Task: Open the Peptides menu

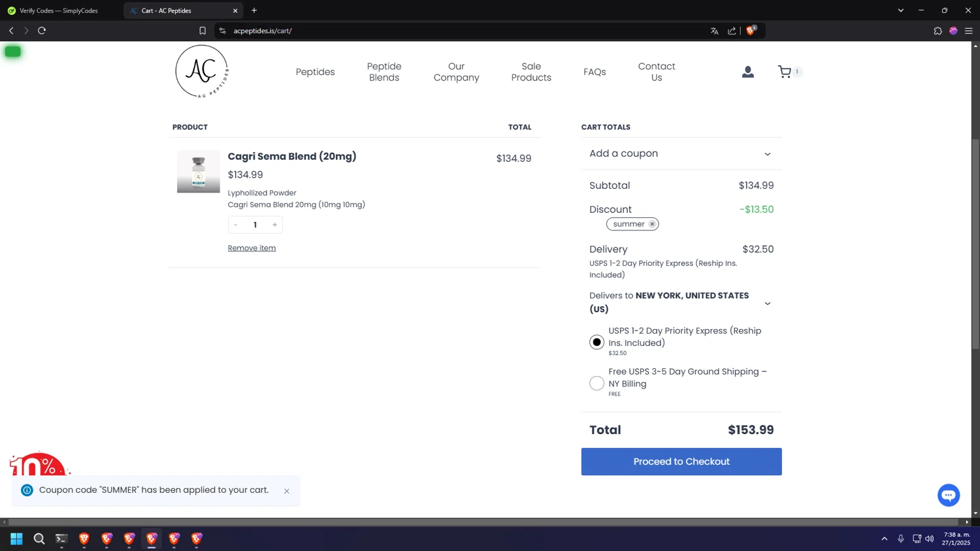Action: point(316,72)
